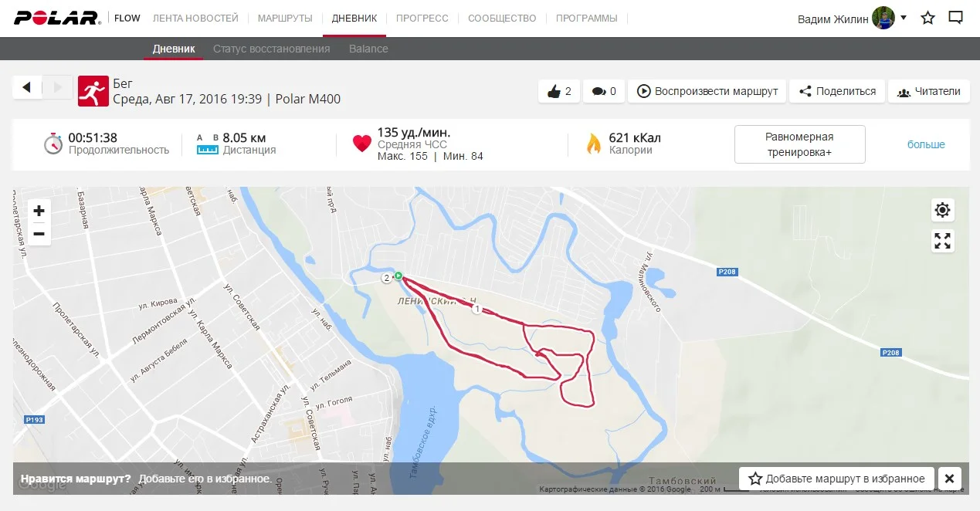Add route to favorites button
The height and width of the screenshot is (511, 980).
[837, 479]
